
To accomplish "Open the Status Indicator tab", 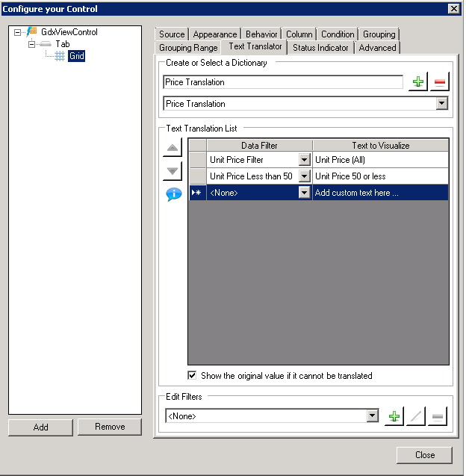I will (x=320, y=48).
